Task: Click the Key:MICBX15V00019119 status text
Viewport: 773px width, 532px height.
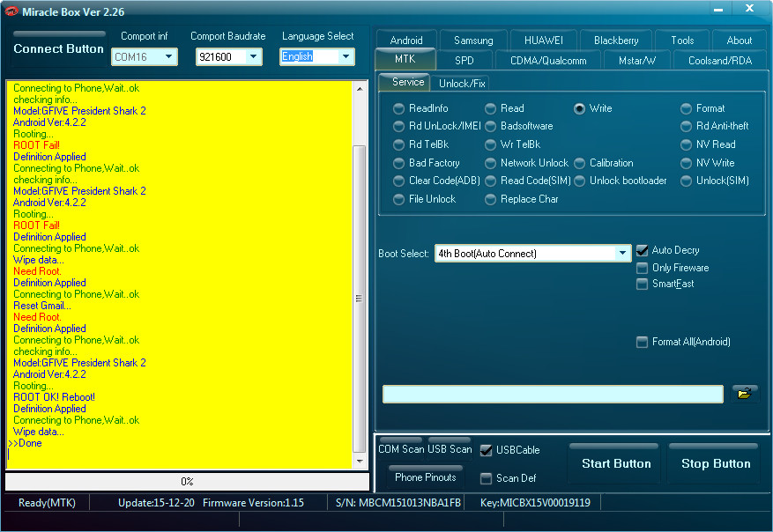Action: pyautogui.click(x=535, y=503)
